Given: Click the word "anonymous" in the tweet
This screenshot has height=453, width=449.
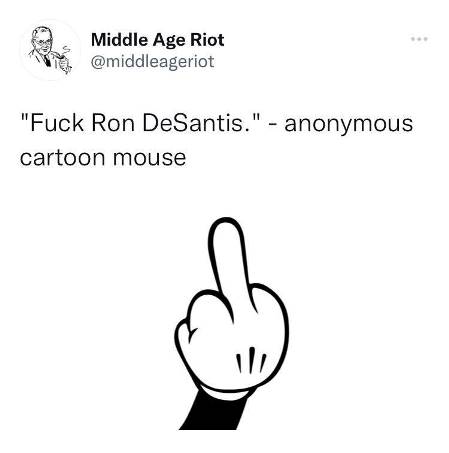Looking at the screenshot, I should point(349,124).
